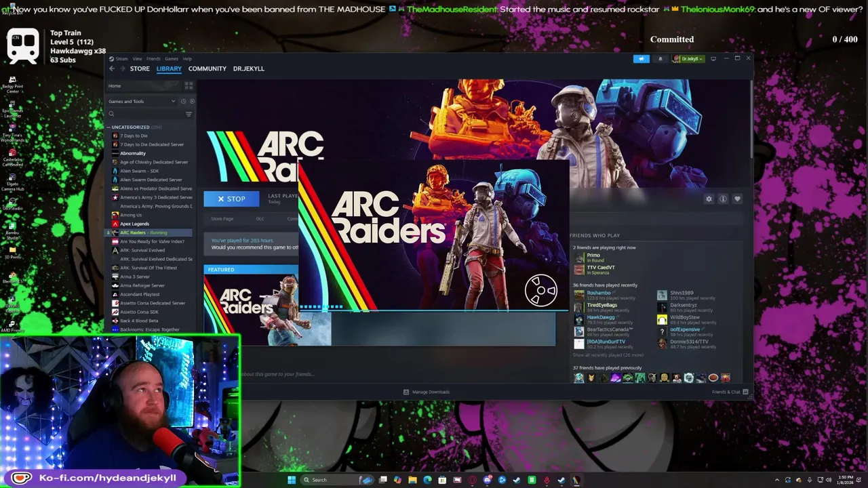Viewport: 868px width, 488px height.
Task: Go forward with the Steam forward arrow
Action: pos(122,68)
